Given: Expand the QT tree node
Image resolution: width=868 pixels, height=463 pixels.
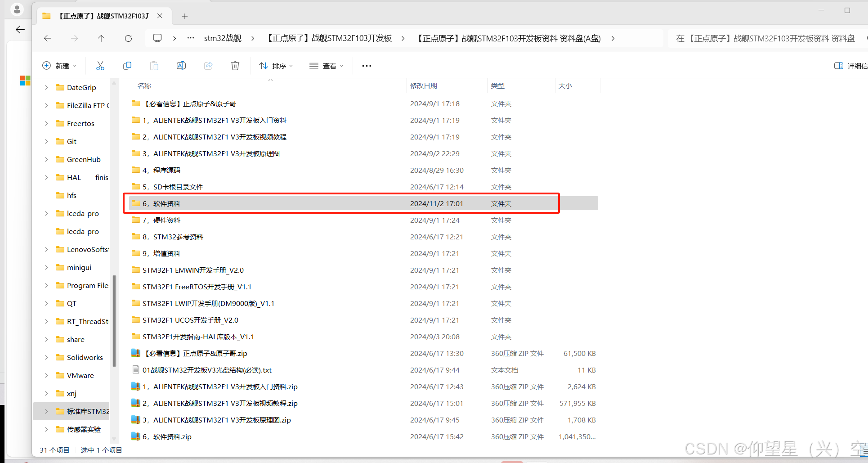Looking at the screenshot, I should point(46,303).
